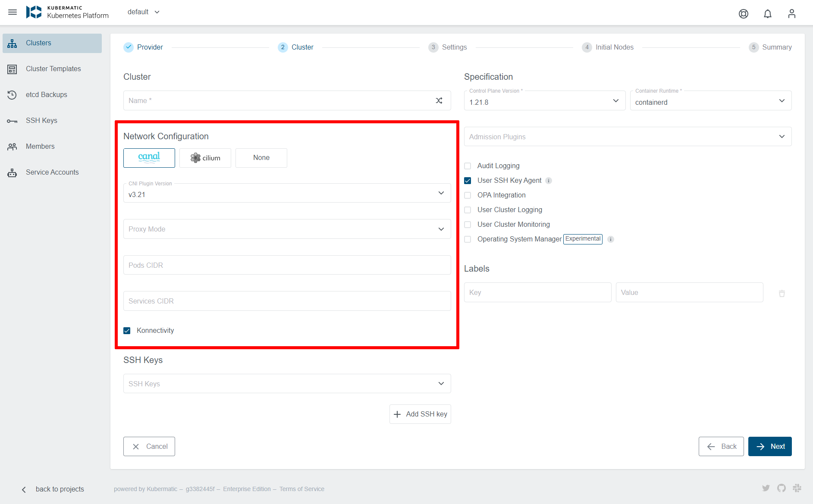Proceed using the Next button
Image resolution: width=813 pixels, height=504 pixels.
click(770, 446)
